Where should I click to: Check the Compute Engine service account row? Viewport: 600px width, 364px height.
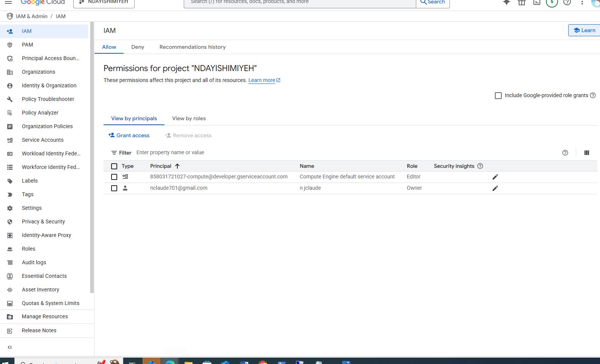114,177
